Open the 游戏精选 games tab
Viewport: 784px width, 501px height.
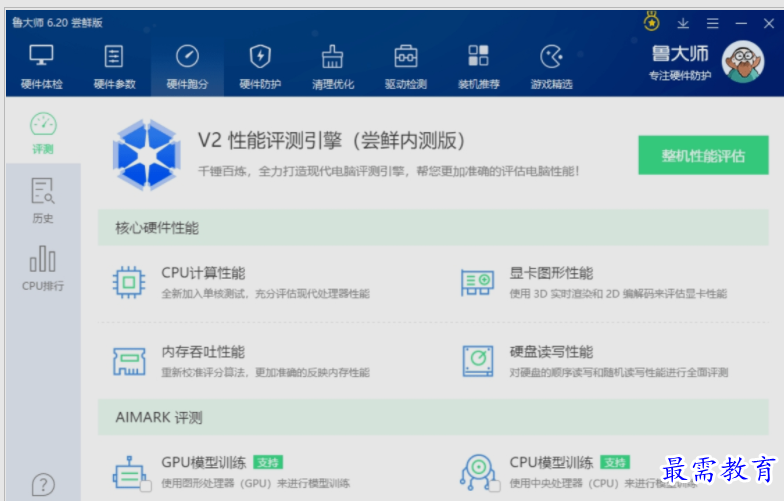[x=552, y=67]
